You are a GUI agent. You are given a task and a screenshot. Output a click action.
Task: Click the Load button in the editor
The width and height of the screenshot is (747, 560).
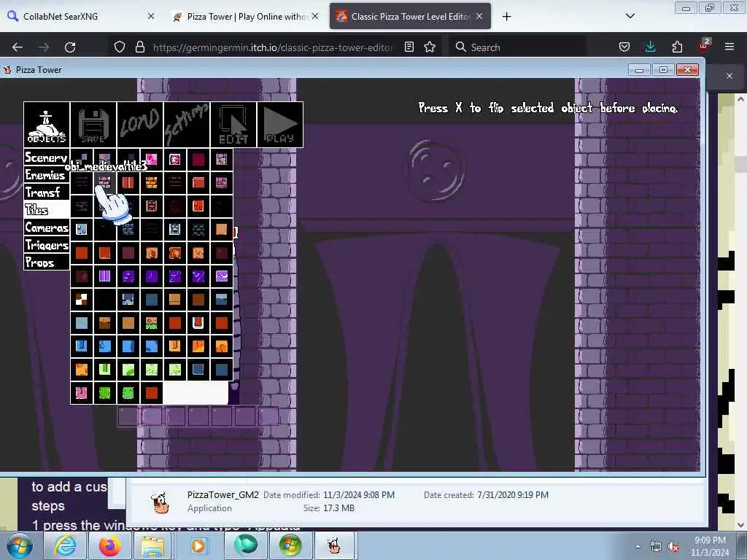[139, 125]
